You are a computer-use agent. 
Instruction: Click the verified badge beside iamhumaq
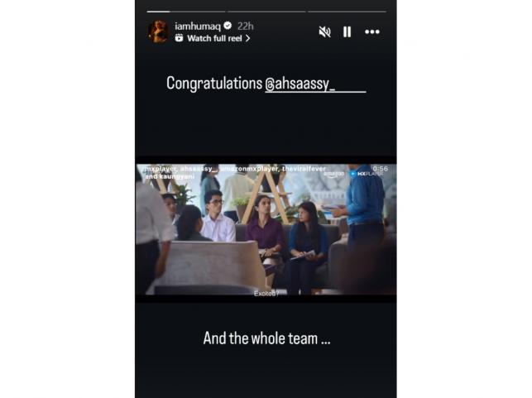228,26
